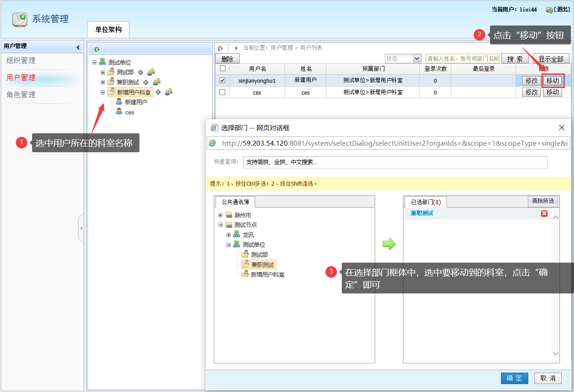This screenshot has width=574, height=392.
Task: Uncheck the xinjianyonghu1 row checkbox
Action: tap(223, 81)
